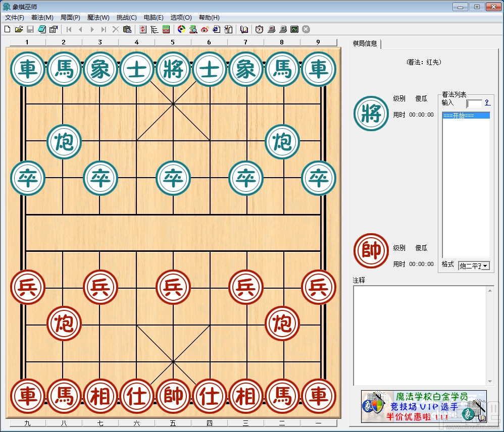504x432 pixels.
Task: Select the 棋局信息 tab
Action: 365,44
